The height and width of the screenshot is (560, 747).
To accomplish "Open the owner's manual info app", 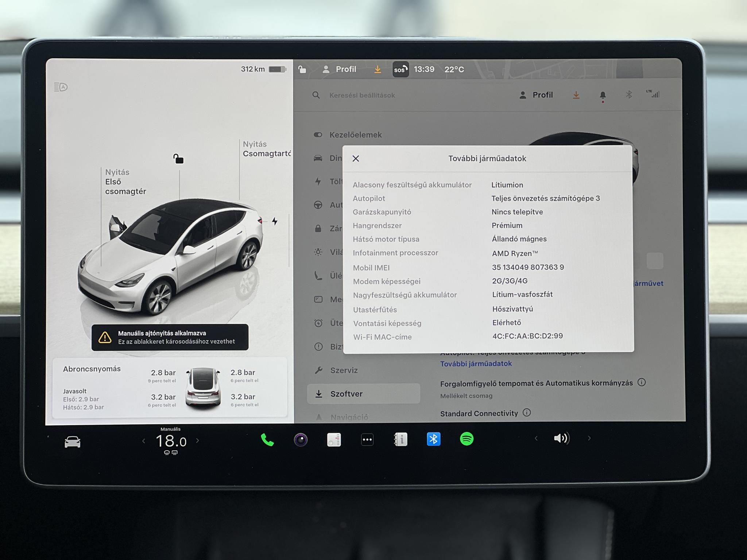I will click(x=400, y=439).
